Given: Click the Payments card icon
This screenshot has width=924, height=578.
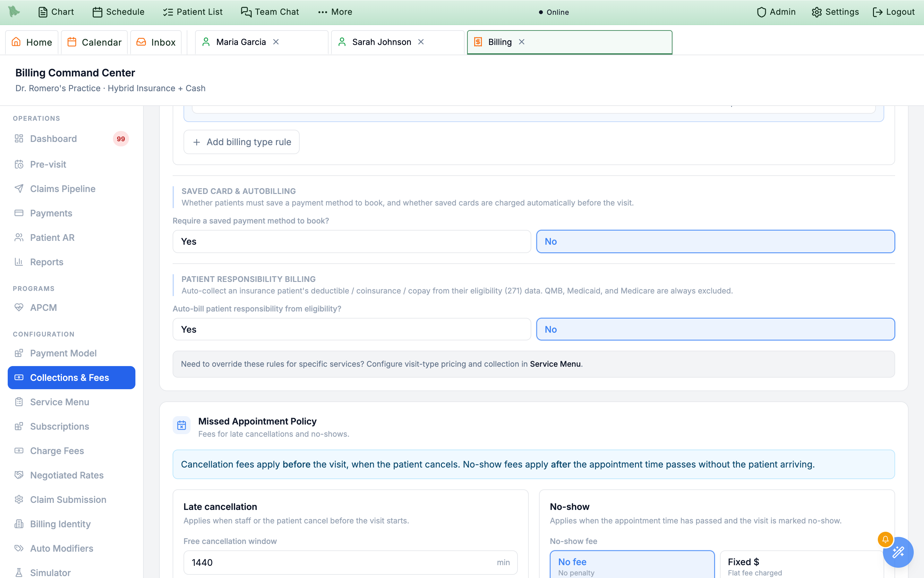Looking at the screenshot, I should coord(19,213).
